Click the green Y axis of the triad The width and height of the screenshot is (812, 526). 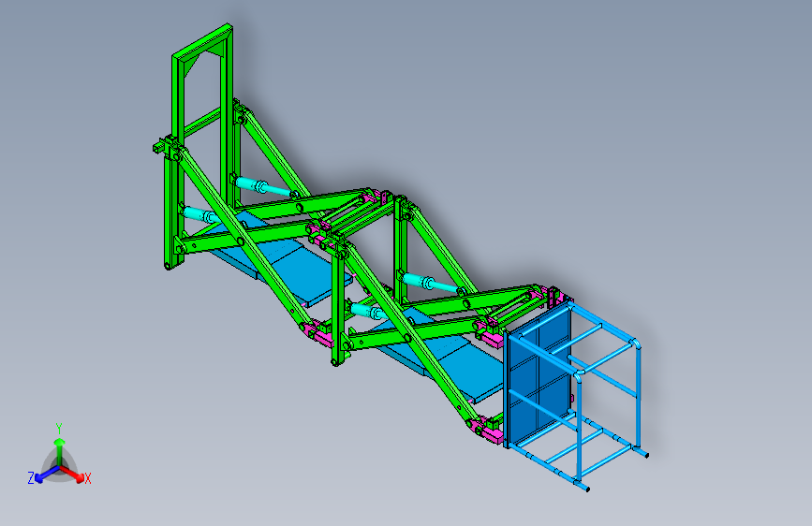[60, 451]
